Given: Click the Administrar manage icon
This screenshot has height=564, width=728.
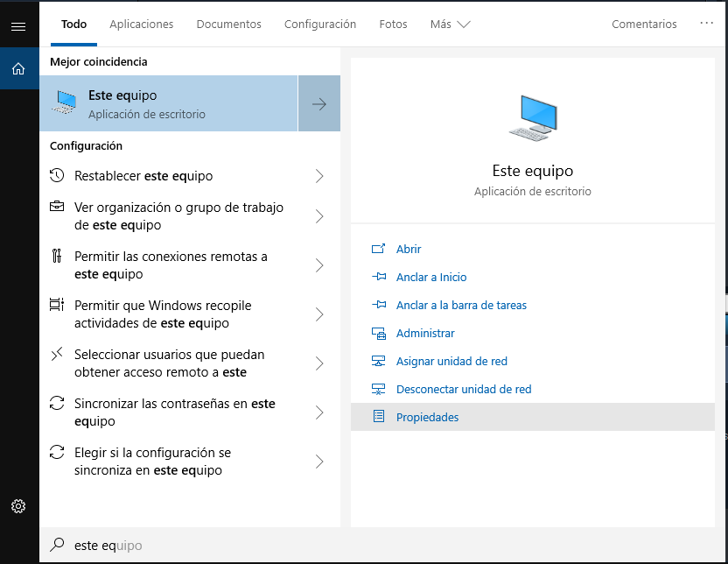Looking at the screenshot, I should click(378, 333).
